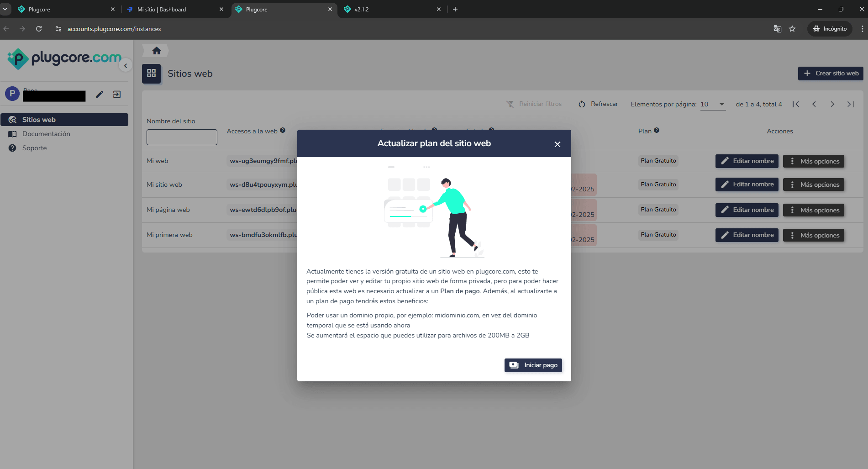Click help icon next to Plan column
Screen dimensions: 868x469
(x=657, y=131)
